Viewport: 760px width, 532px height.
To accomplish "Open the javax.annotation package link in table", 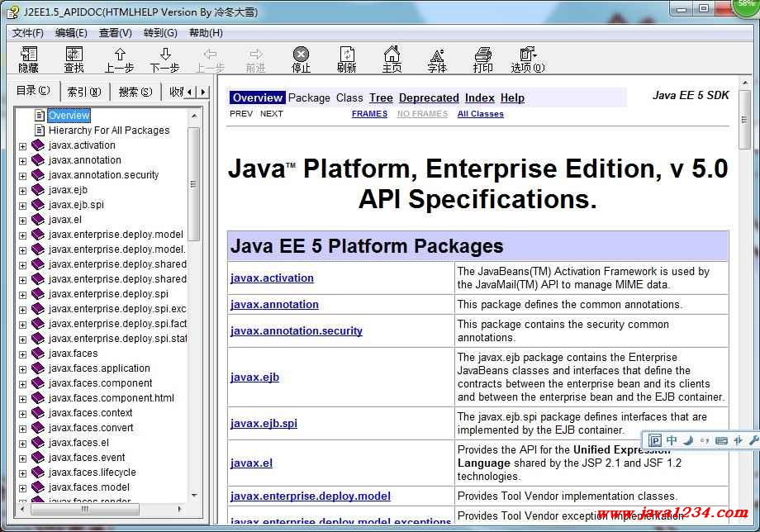I will pos(274,304).
